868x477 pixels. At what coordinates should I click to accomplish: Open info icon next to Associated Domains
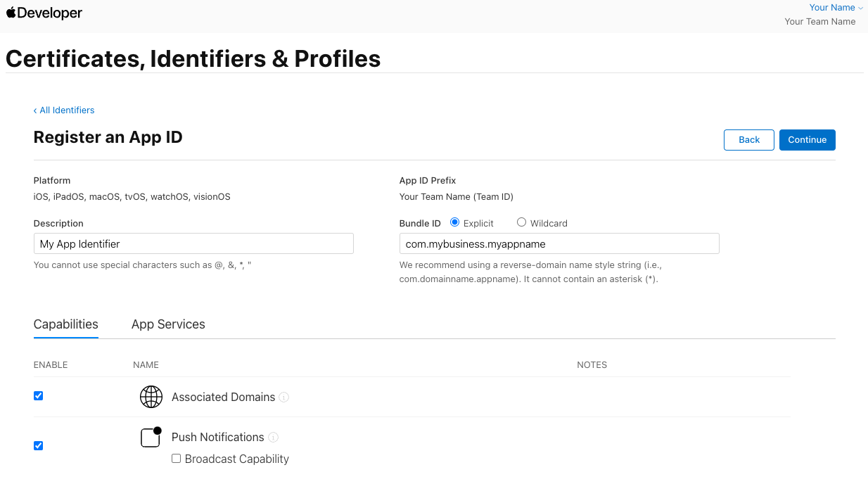[284, 397]
